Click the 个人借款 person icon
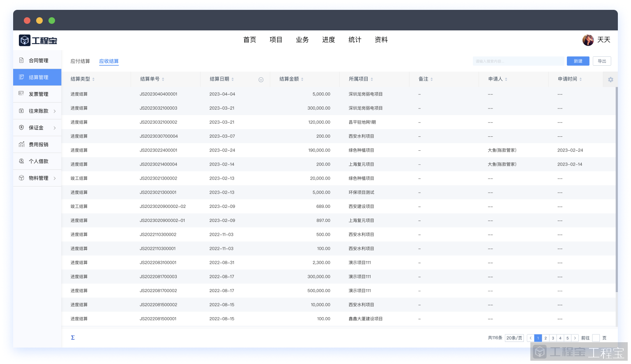Image resolution: width=631 pixels, height=364 pixels. click(x=21, y=161)
